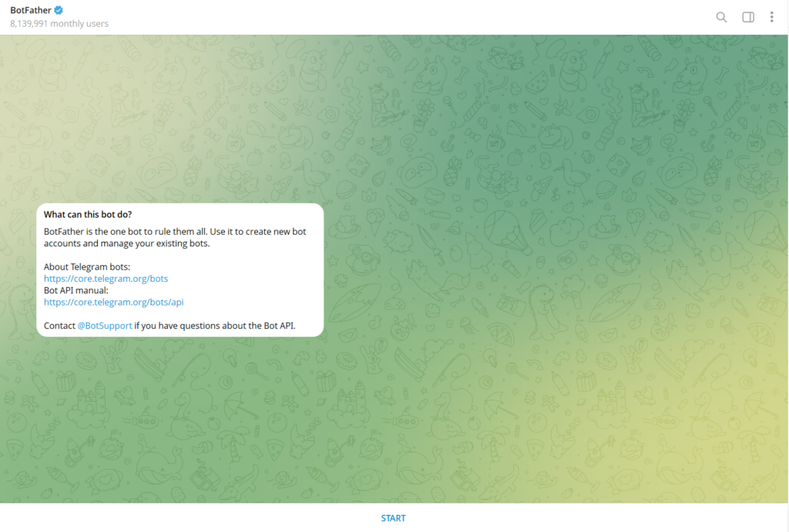The width and height of the screenshot is (789, 532).
Task: Click empty chat wallpaper above the message bubble
Action: (x=177, y=115)
